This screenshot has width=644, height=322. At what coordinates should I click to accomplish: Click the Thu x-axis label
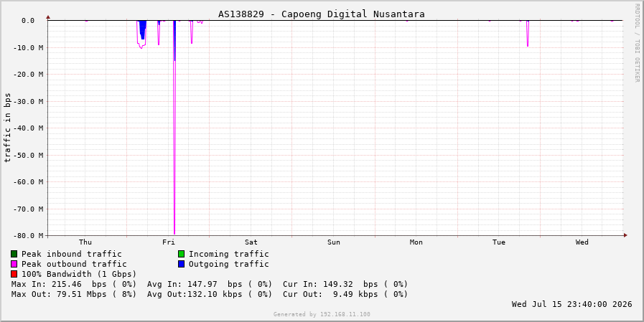85,242
